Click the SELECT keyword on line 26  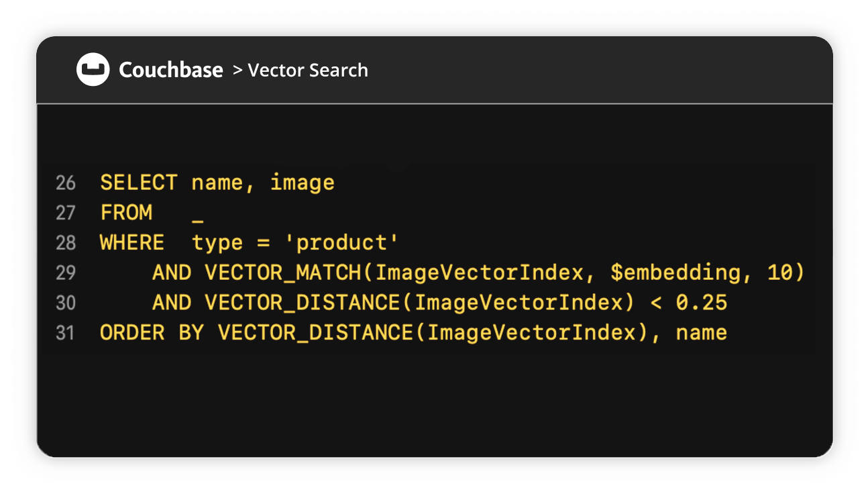pos(139,183)
